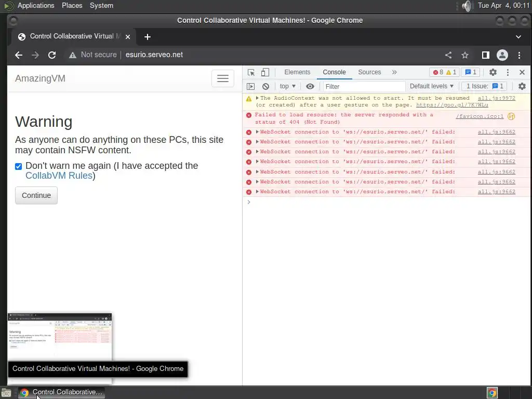The image size is (532, 399).
Task: Expand the third WebSocket connection error
Action: pos(257,152)
